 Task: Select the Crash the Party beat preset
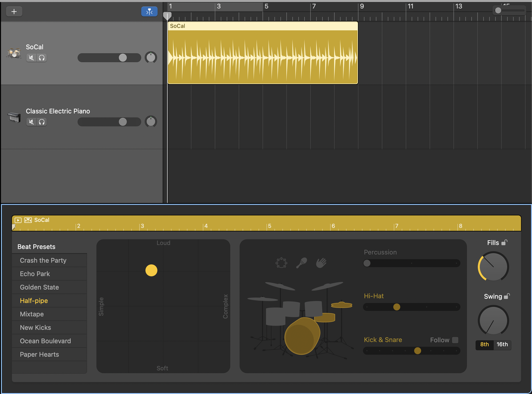pos(43,260)
